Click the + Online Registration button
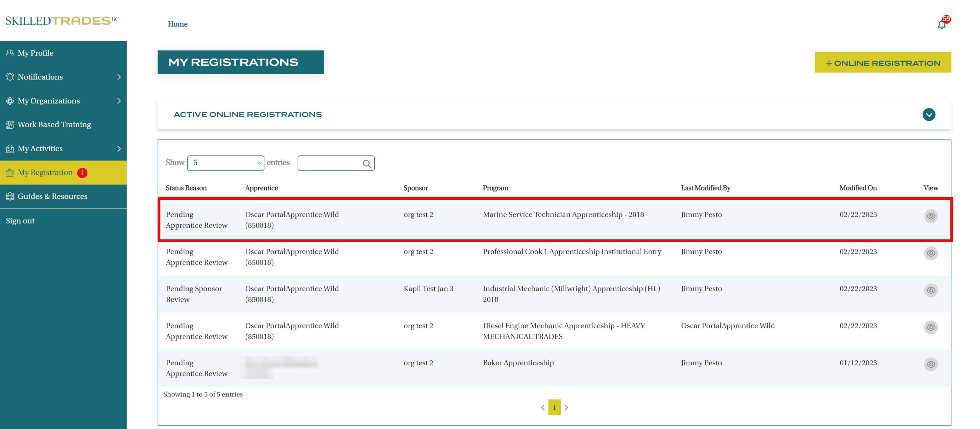980x429 pixels. 883,63
